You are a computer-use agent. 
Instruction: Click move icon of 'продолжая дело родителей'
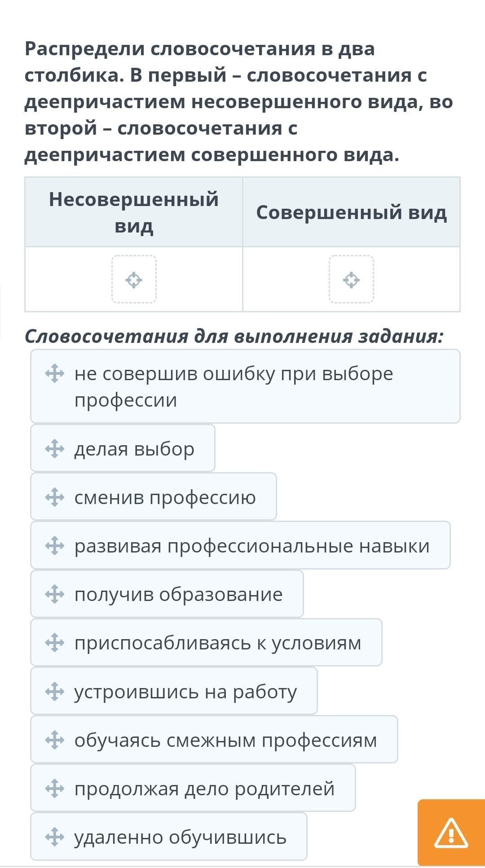54,788
